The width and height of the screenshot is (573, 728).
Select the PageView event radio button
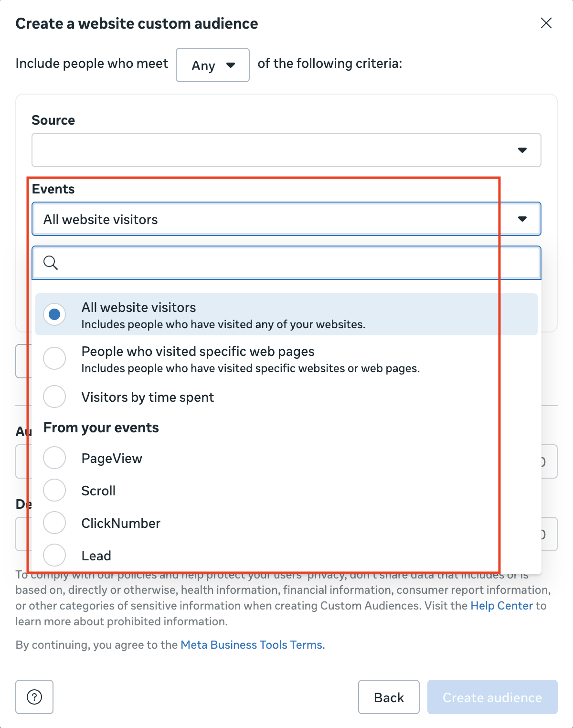coord(54,458)
